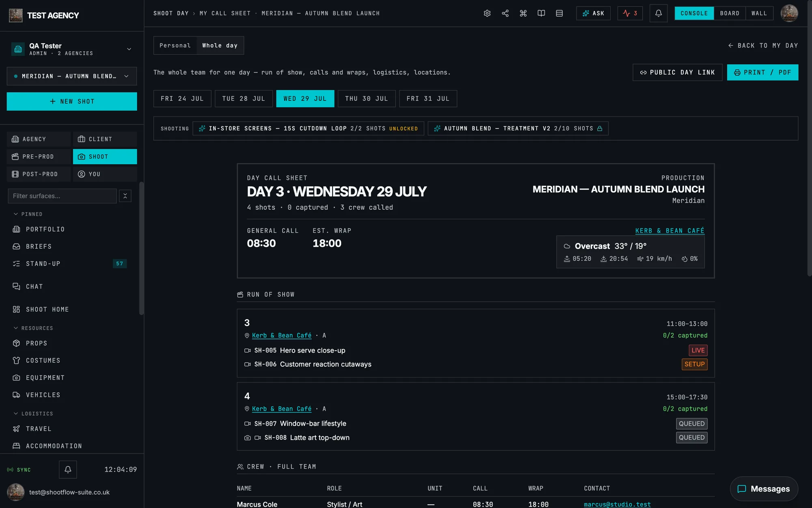
Task: Switch to Personal view
Action: [x=175, y=46]
